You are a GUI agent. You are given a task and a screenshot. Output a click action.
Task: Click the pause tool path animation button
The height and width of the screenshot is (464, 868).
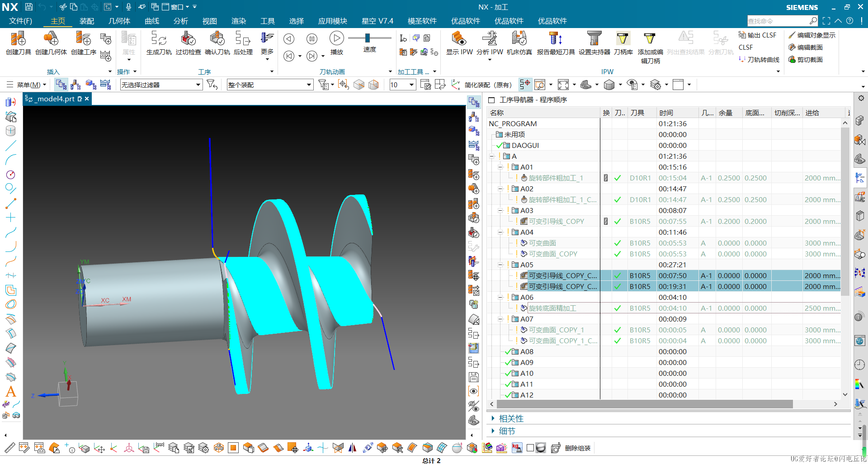point(312,39)
